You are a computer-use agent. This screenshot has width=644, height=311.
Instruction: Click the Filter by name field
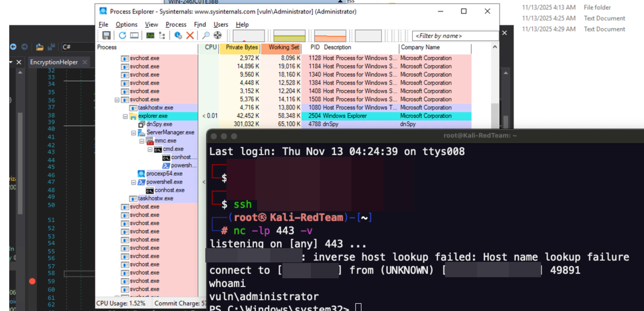click(456, 36)
